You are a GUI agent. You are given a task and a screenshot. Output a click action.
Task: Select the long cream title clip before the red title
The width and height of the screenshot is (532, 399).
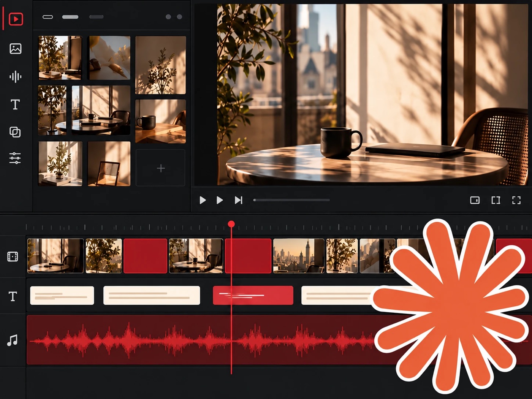tap(152, 296)
